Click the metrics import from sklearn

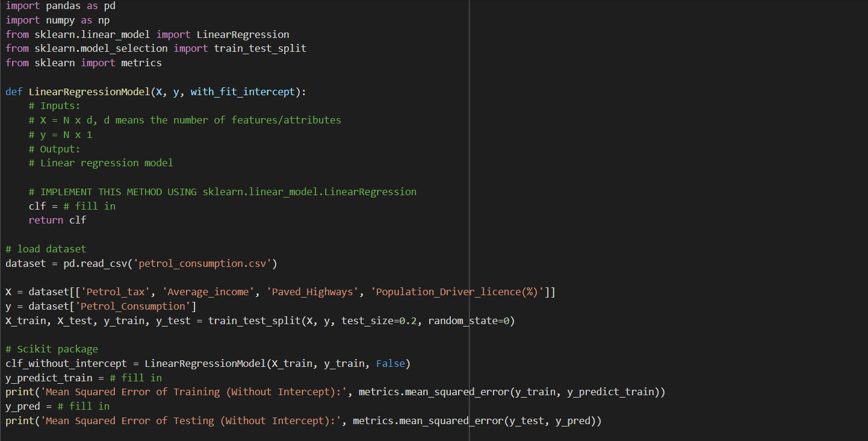[x=141, y=63]
